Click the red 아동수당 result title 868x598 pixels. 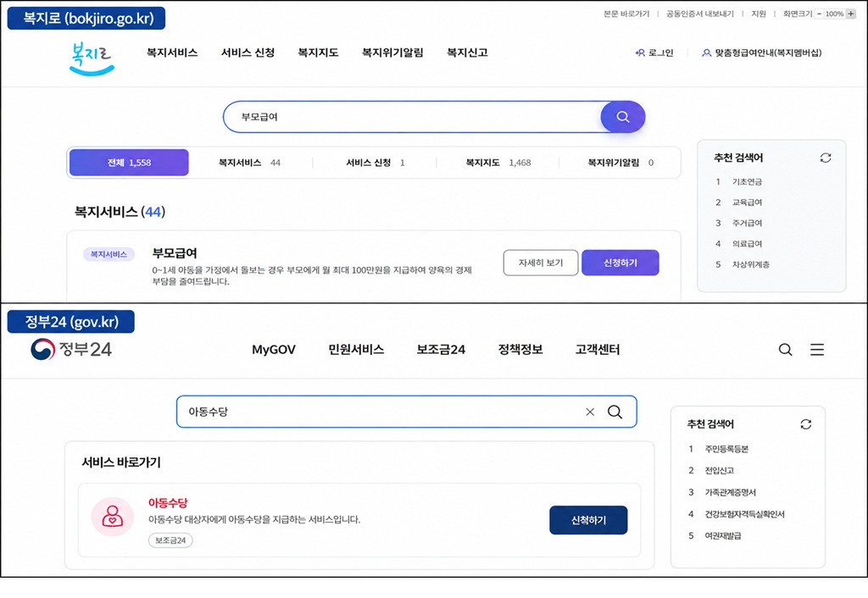(x=168, y=503)
